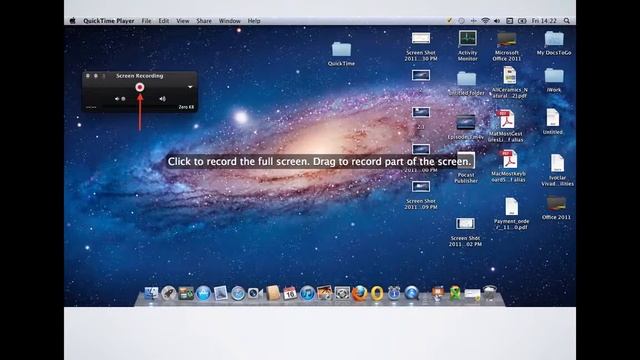Open Time Machine clock icon in dock
The height and width of the screenshot is (360, 640).
(x=394, y=293)
